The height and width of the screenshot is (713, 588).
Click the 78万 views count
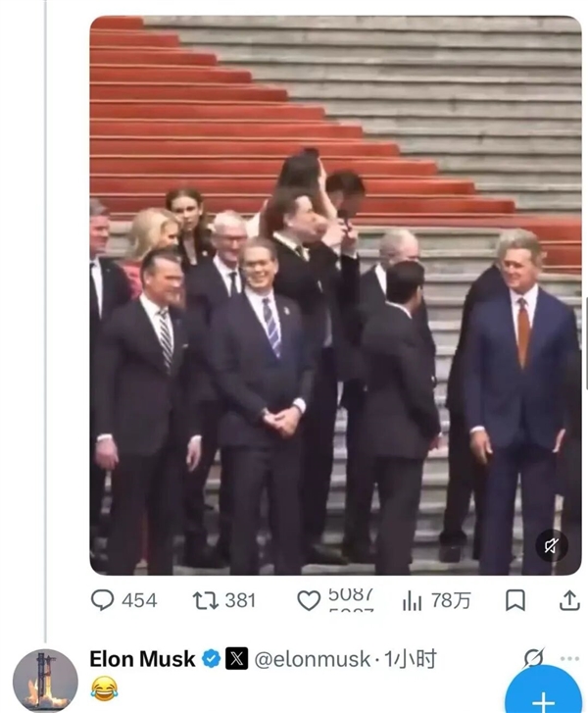(451, 600)
